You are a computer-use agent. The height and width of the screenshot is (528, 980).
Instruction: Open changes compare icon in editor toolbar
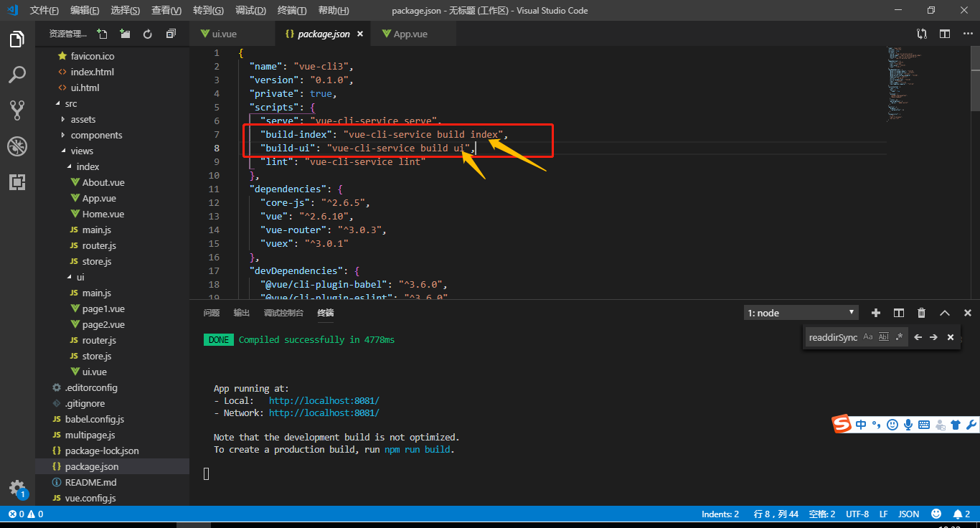point(922,34)
